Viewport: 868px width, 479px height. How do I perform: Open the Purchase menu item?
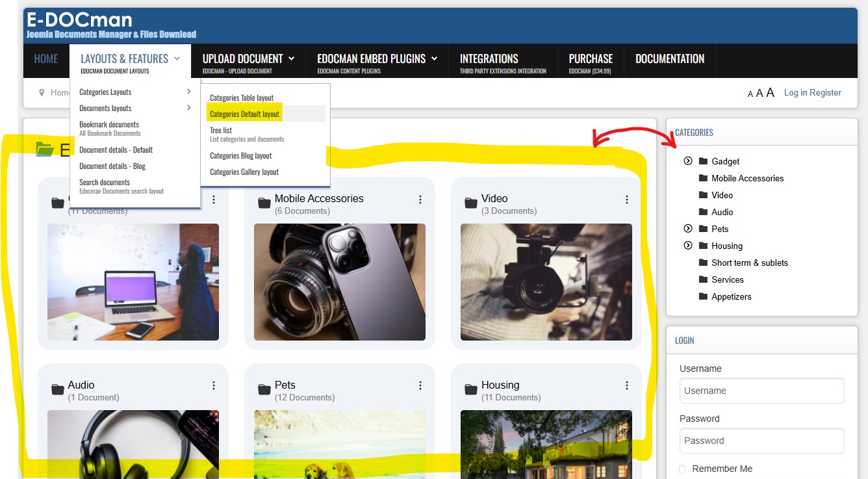coord(591,62)
